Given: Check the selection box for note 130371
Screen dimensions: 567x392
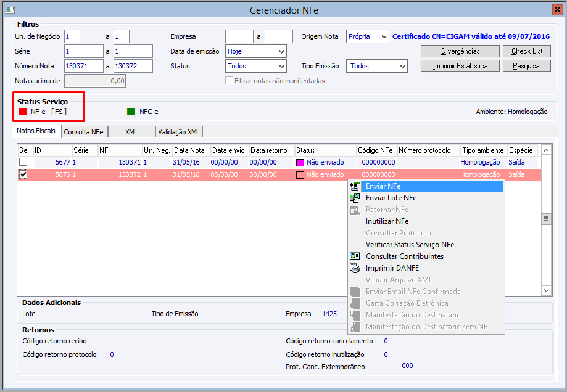Looking at the screenshot, I should click(x=23, y=162).
